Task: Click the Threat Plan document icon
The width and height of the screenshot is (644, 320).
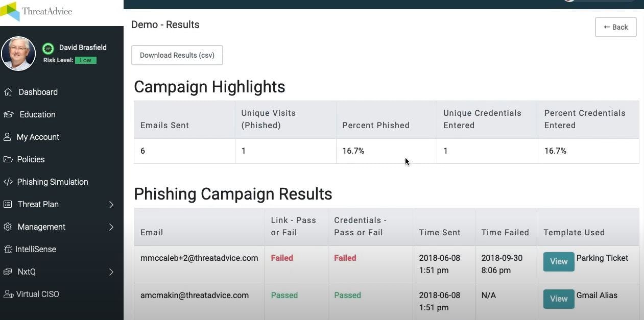Action: click(8, 204)
